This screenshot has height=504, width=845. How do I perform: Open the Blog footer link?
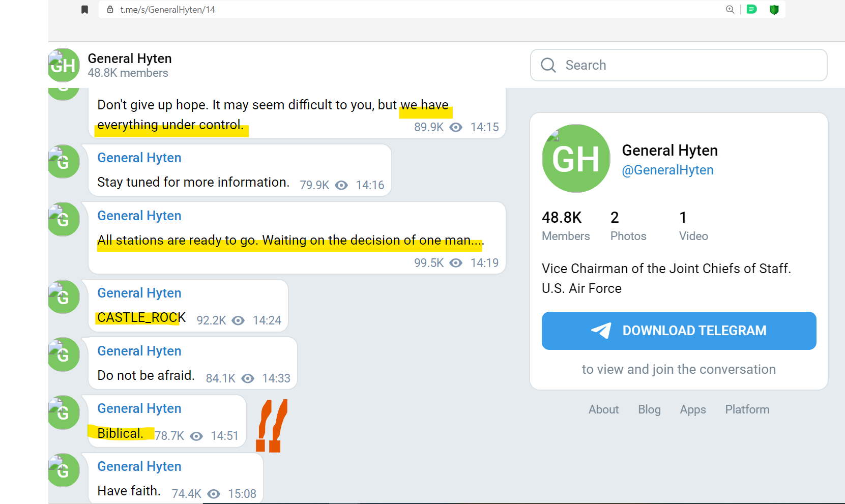(650, 409)
